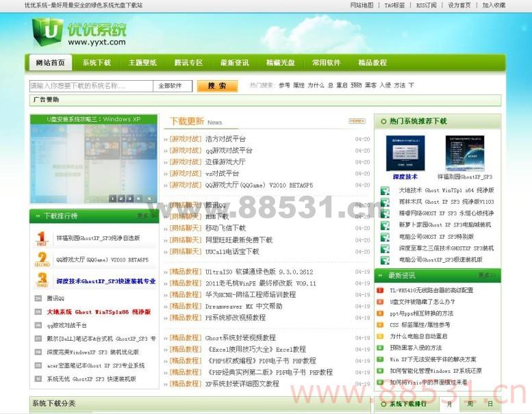Open vs对战平台 download entry
Image resolution: width=532 pixels, height=414 pixels.
coord(223,173)
